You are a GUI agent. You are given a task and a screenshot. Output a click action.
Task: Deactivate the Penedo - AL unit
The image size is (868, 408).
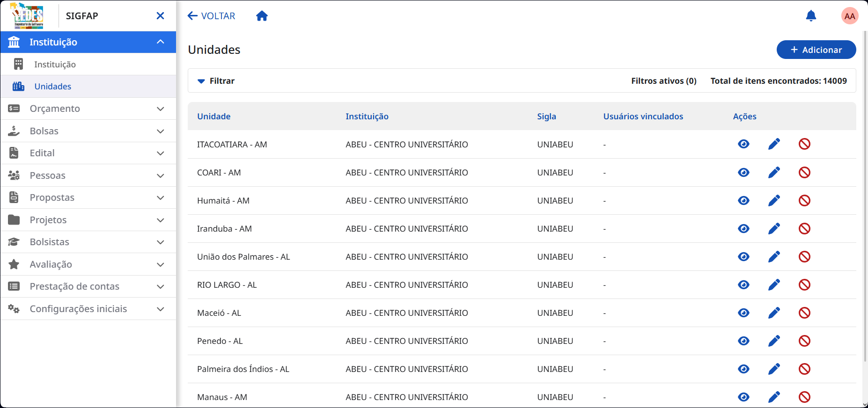(804, 341)
